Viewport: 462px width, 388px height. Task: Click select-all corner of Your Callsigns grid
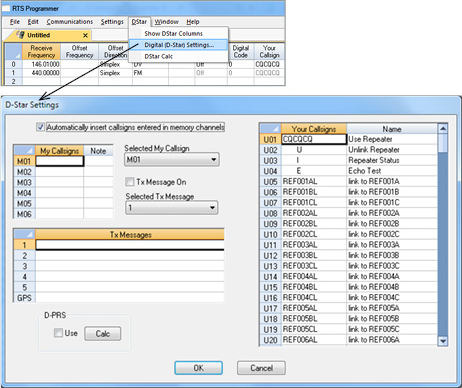tap(270, 129)
